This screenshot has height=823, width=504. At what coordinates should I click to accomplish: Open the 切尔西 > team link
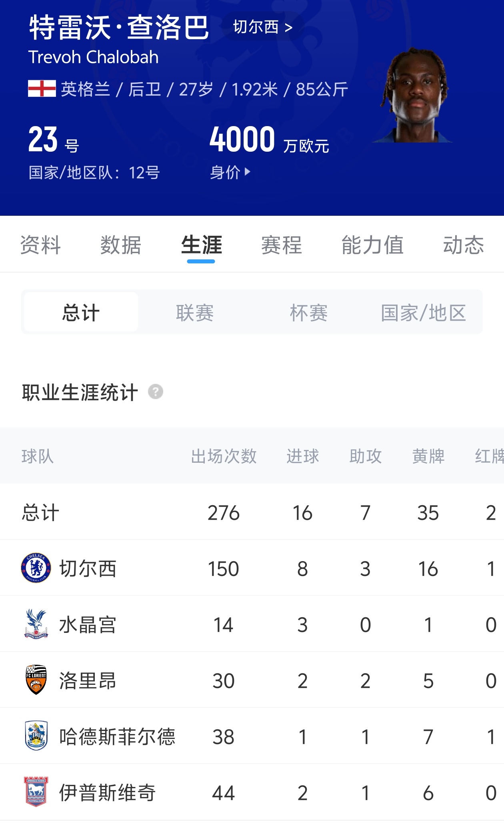[x=262, y=27]
